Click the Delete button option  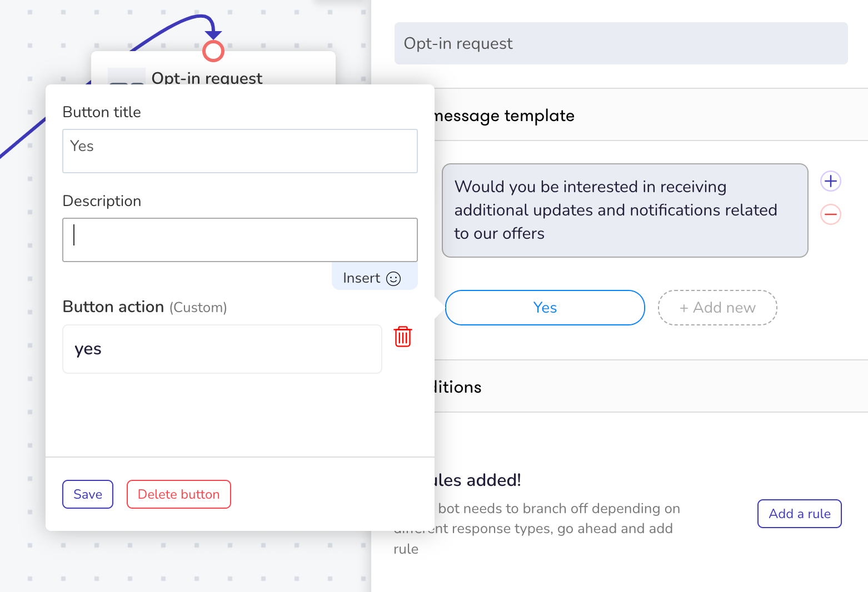pos(179,494)
